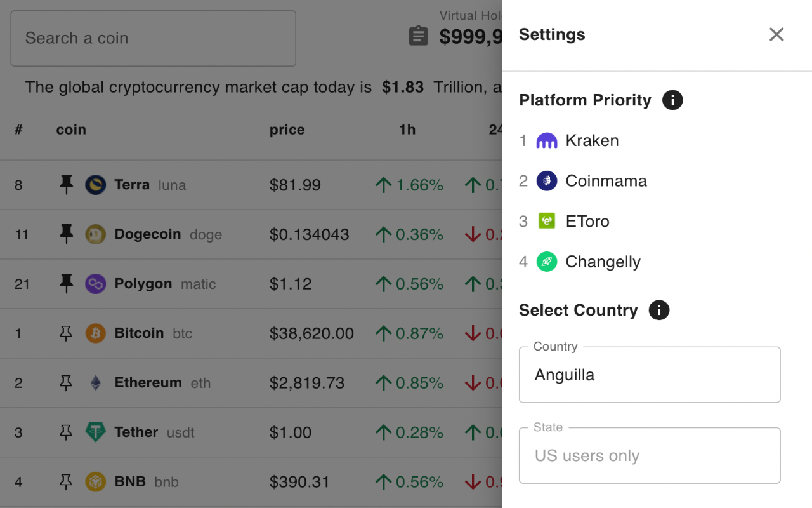The width and height of the screenshot is (812, 508).
Task: Open the virtual holdings clipboard icon
Action: coord(418,36)
